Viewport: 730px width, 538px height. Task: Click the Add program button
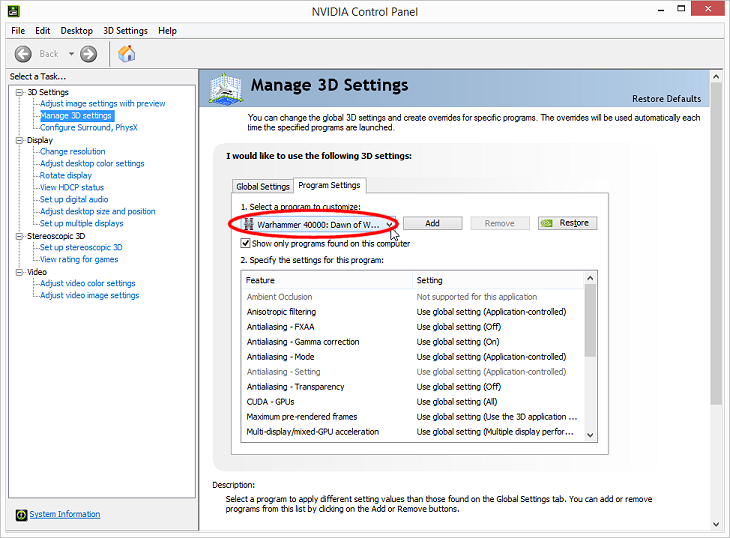pos(433,223)
